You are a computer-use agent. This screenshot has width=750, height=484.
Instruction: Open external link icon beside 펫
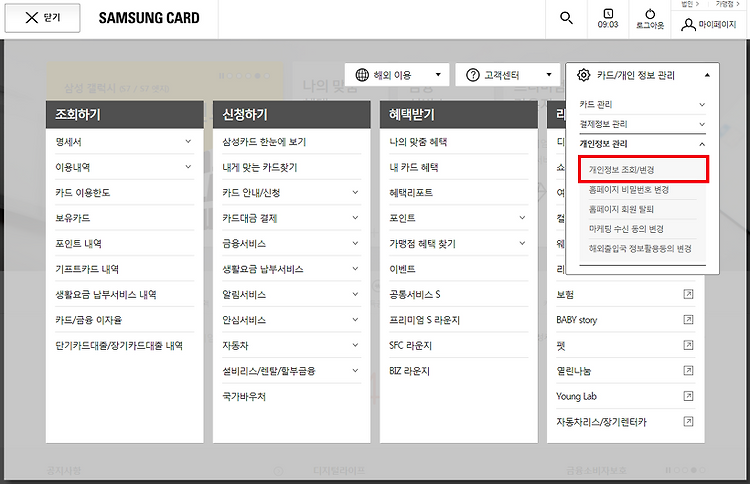point(688,345)
